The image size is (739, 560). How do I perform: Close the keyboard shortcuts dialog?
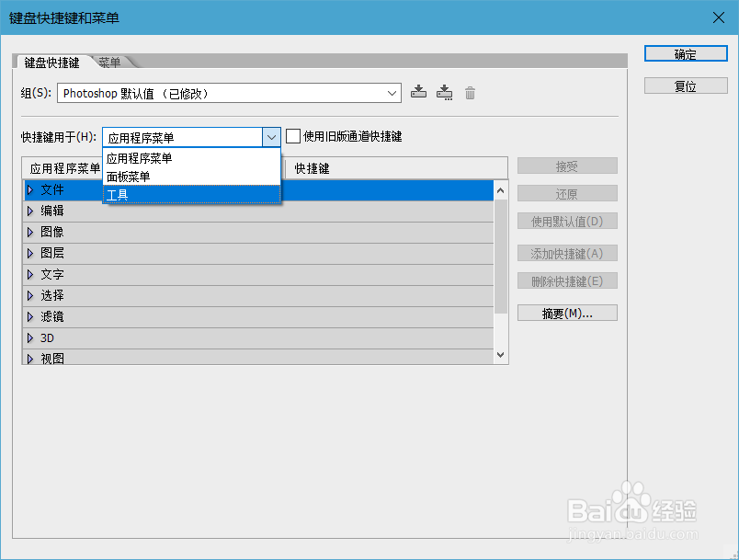pyautogui.click(x=718, y=17)
